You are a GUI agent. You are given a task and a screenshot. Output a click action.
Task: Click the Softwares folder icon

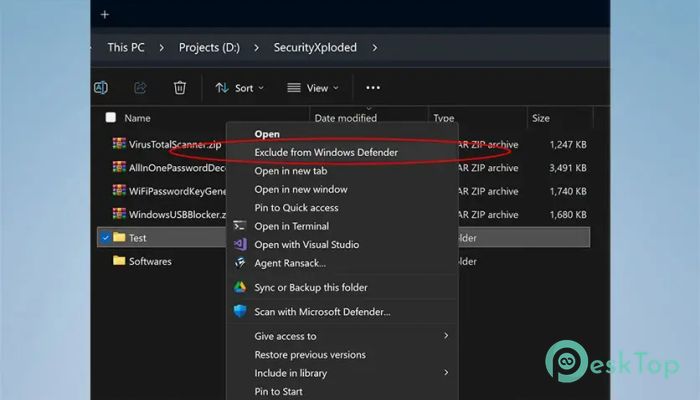click(119, 260)
